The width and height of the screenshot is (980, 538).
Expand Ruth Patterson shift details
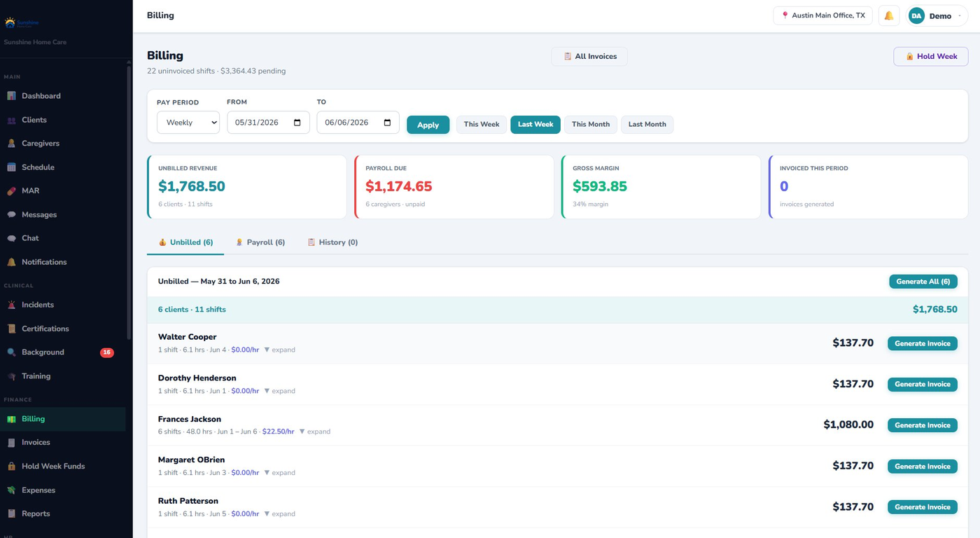click(279, 513)
